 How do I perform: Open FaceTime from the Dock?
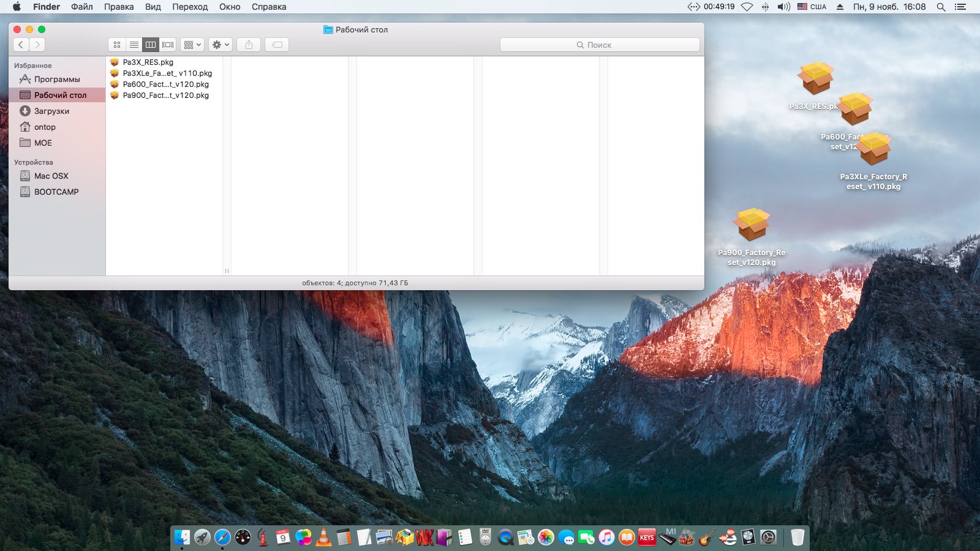click(586, 537)
